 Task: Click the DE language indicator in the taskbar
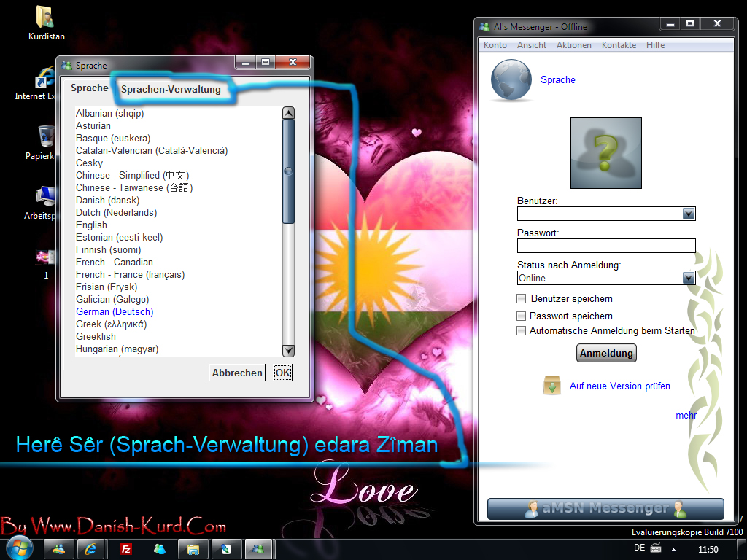pyautogui.click(x=639, y=548)
